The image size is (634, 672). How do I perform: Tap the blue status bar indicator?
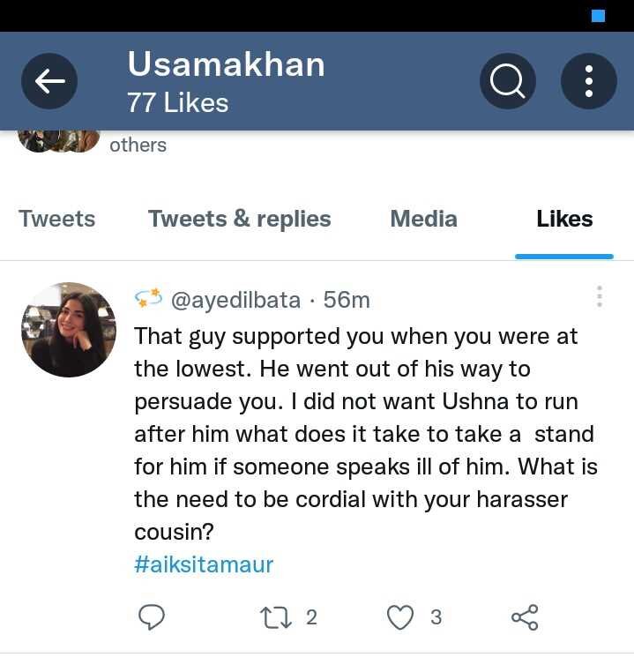click(598, 16)
